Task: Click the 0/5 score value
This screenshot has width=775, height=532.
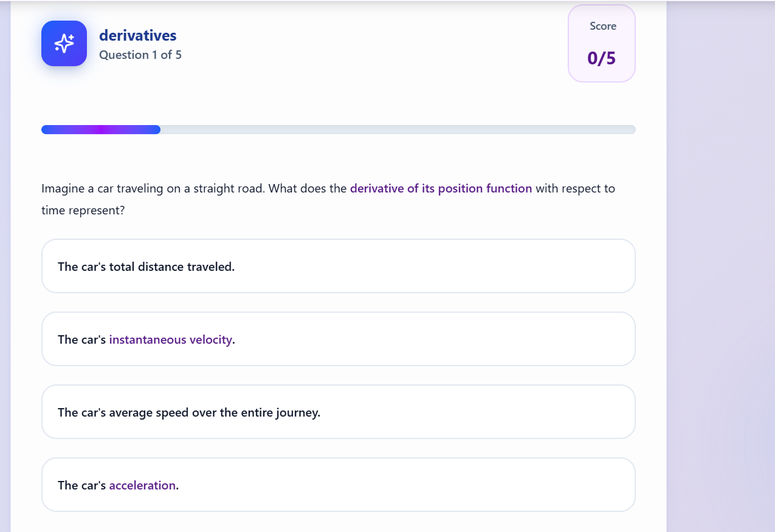Action: pyautogui.click(x=601, y=58)
